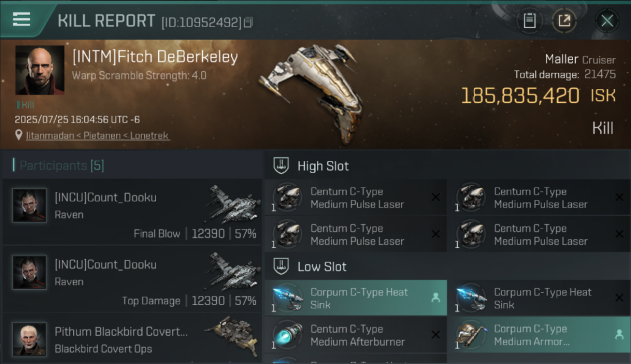Click the share export icon
The width and height of the screenshot is (631, 364).
pos(564,21)
